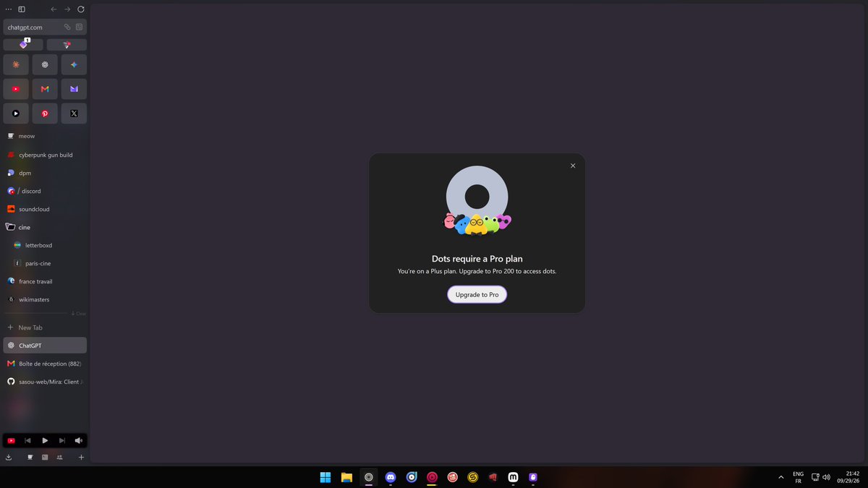Open the 'wikimasters' pinned tab
Screen dimensions: 868x488
45,299
